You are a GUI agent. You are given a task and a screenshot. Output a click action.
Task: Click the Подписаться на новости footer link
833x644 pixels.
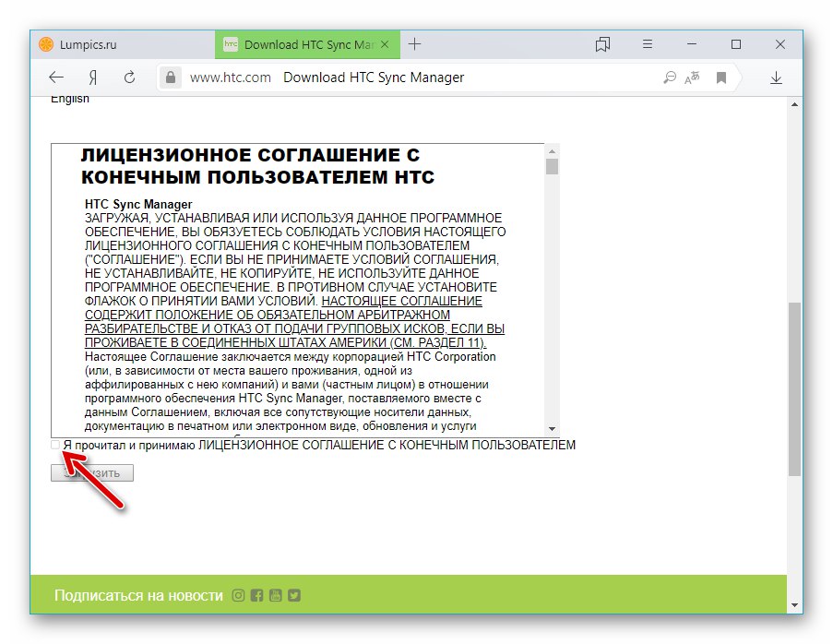[x=138, y=595]
